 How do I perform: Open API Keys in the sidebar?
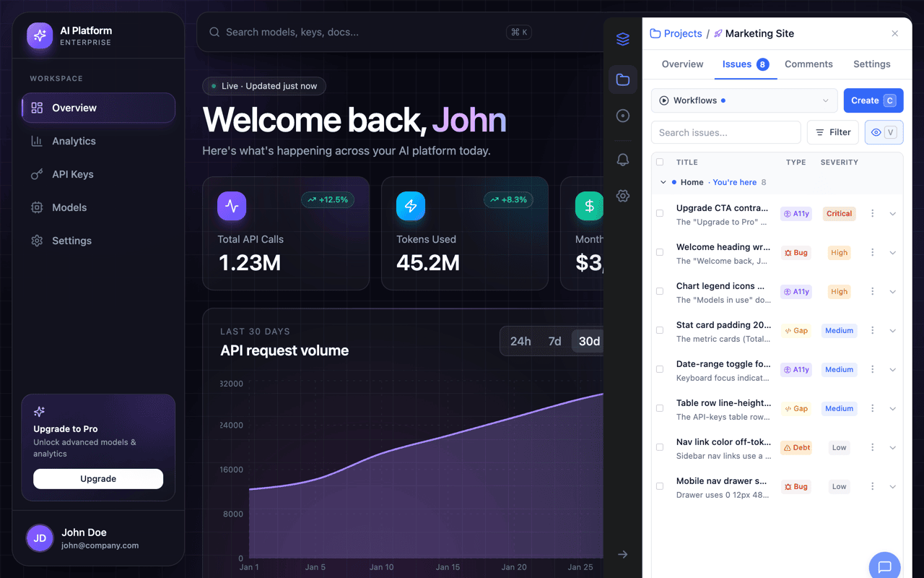98,174
